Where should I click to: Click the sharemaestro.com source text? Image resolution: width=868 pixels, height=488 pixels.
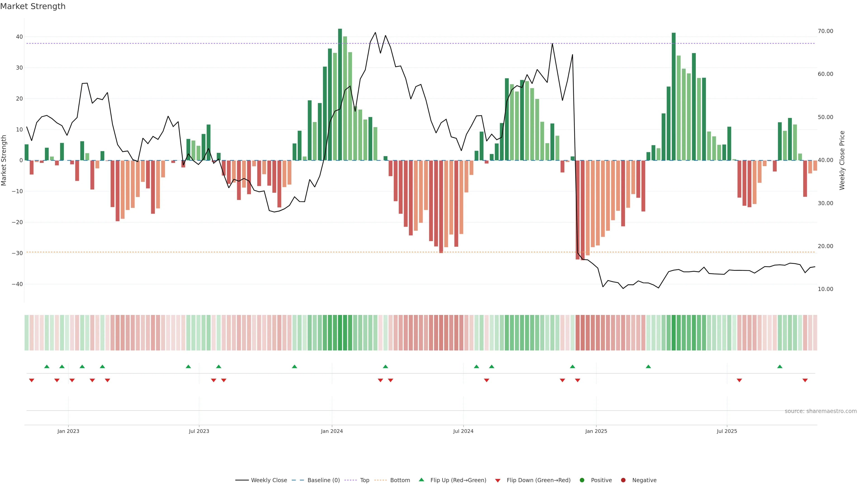(x=821, y=411)
